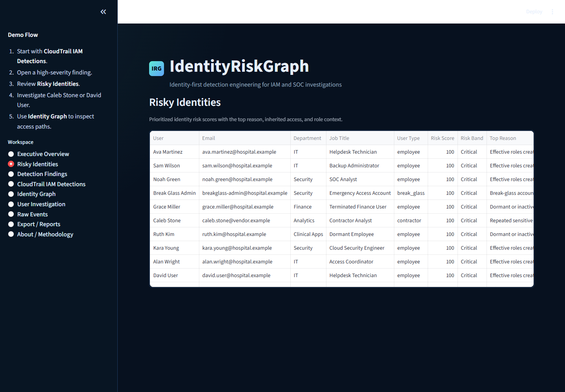Select the Kara Young name cell
The image size is (565, 392).
[x=175, y=248]
